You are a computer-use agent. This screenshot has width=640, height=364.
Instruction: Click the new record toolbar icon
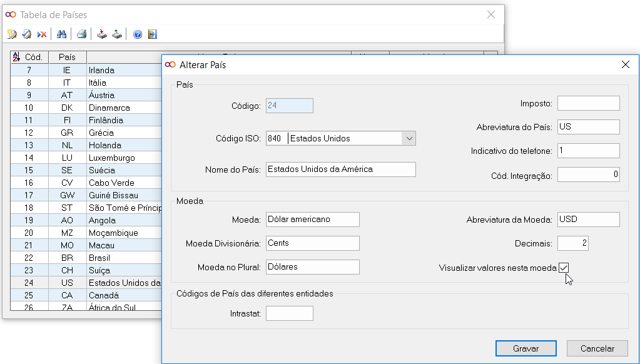click(12, 34)
